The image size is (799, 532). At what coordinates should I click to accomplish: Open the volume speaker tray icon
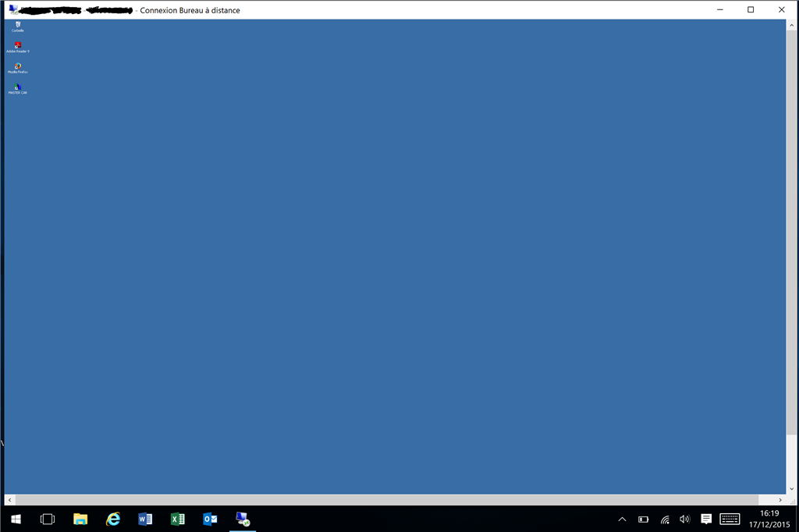[x=685, y=520]
